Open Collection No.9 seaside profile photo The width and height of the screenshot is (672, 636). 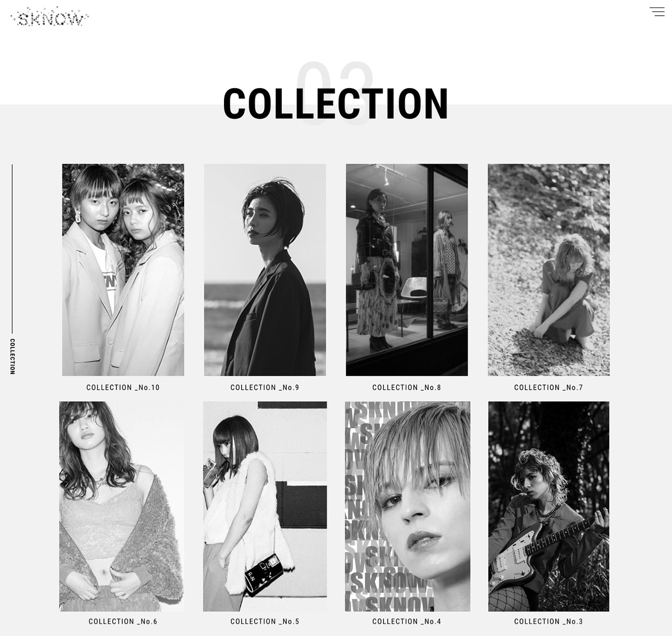coord(265,269)
